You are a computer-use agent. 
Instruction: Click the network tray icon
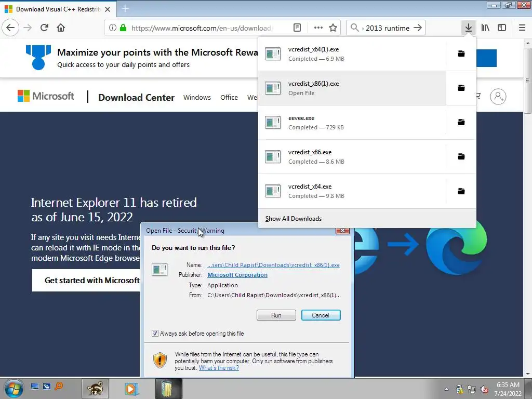472,389
